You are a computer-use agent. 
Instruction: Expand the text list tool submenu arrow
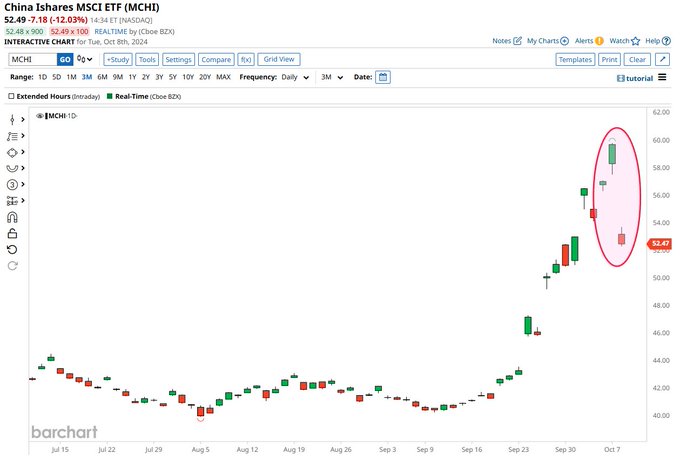[23, 136]
